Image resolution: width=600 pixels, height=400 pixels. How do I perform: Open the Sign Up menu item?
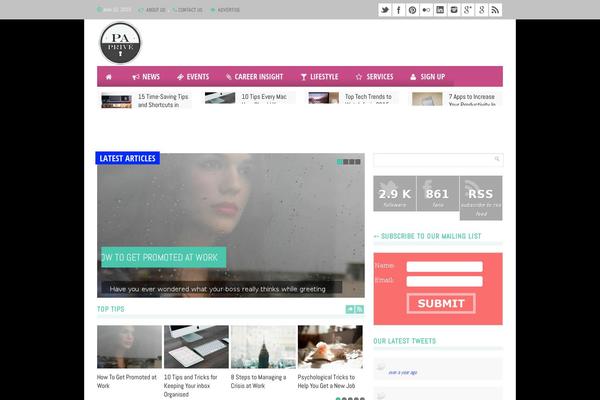point(427,77)
